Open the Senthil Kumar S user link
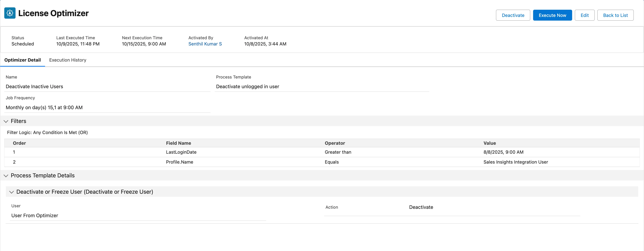Viewport: 644px width, 251px height. (x=205, y=44)
